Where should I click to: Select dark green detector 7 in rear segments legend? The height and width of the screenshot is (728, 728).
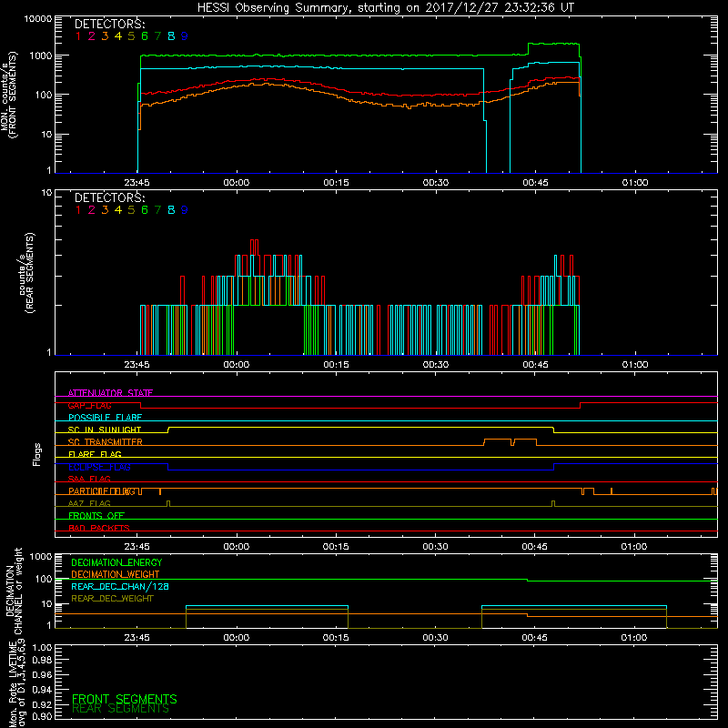click(157, 210)
